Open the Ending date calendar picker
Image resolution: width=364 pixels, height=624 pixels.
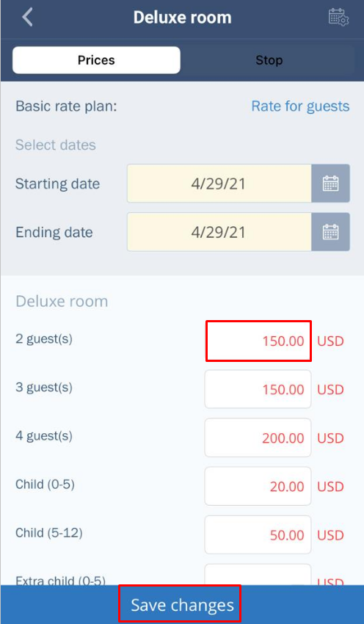click(x=330, y=232)
